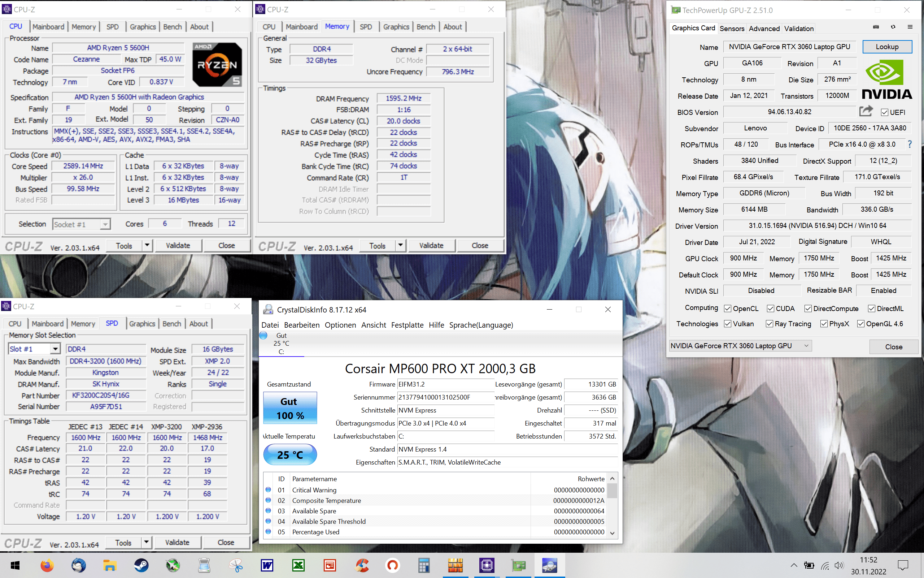Open the Socket #1 selection dropdown

81,224
